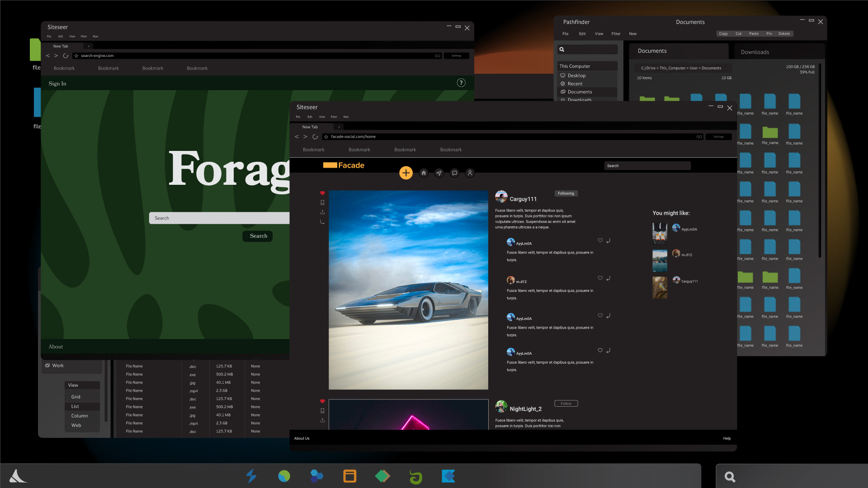Bookmark Carguy111's car post
Viewport: 868px width, 488px height.
point(322,202)
